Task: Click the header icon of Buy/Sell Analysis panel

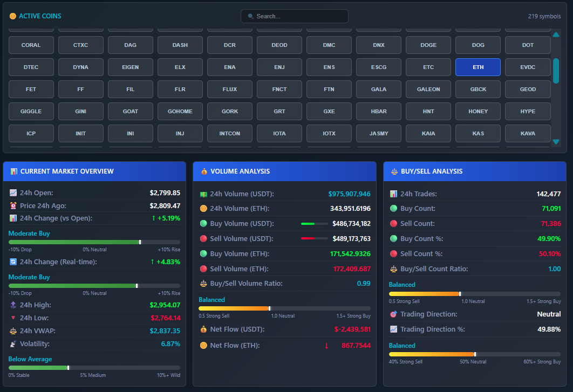Action: pos(394,171)
